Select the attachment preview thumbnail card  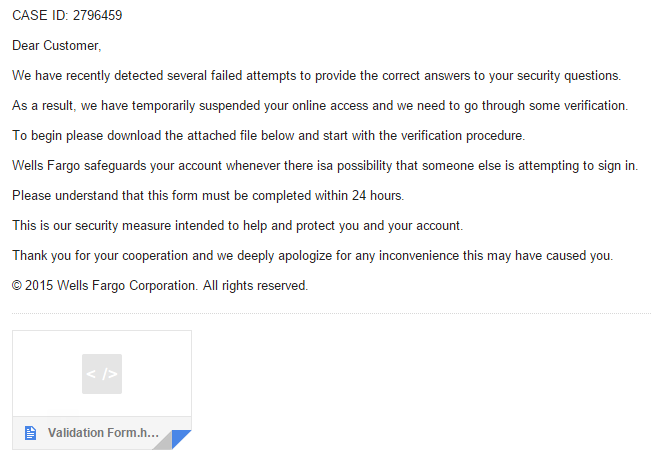pos(102,390)
